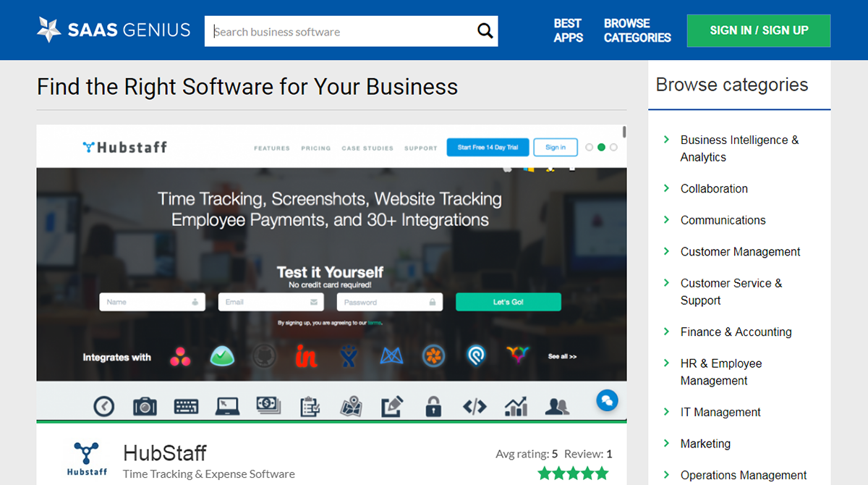
Task: Click the Email field in signup form
Action: coord(271,302)
